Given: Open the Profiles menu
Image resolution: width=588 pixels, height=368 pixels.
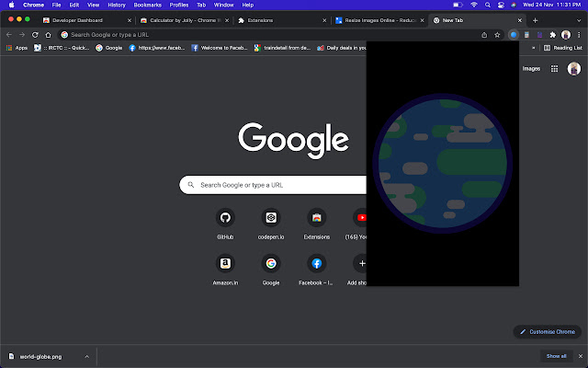Looking at the screenshot, I should [x=179, y=5].
